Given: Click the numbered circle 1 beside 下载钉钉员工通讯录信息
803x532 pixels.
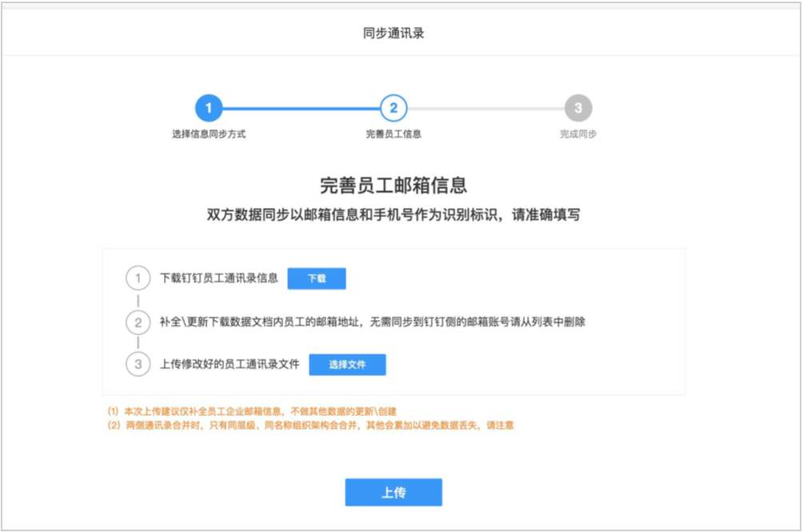Looking at the screenshot, I should [138, 278].
